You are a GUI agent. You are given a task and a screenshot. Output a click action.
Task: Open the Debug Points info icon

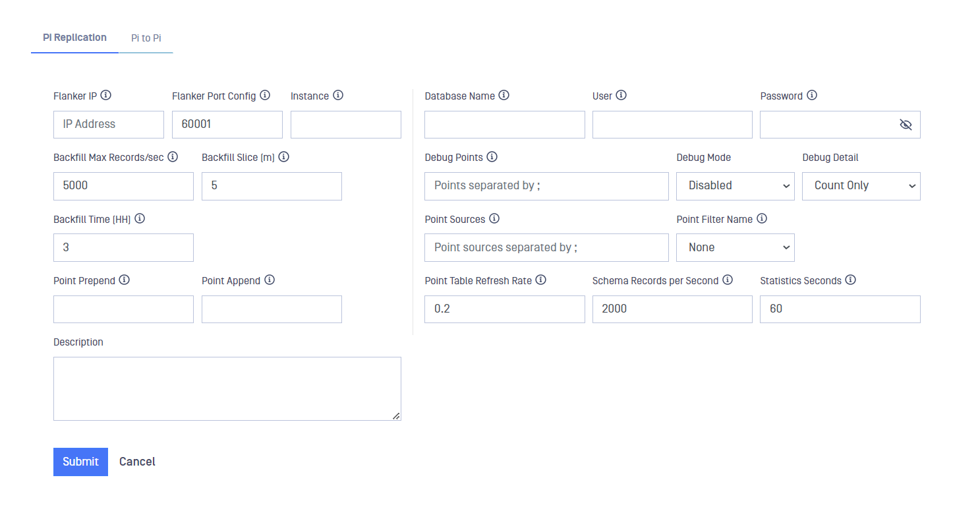pyautogui.click(x=492, y=157)
